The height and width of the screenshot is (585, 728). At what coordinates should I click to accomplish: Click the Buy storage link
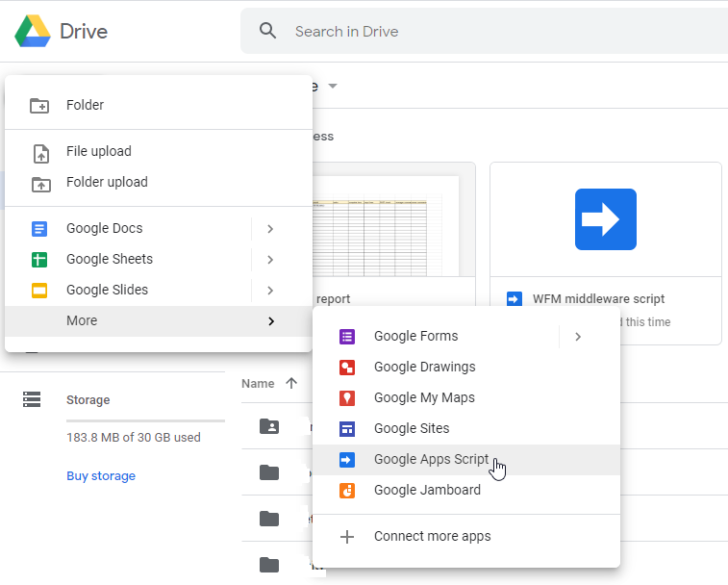pos(101,476)
